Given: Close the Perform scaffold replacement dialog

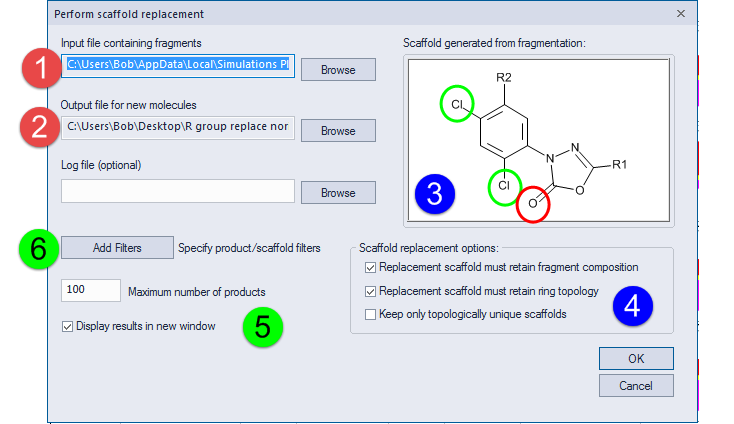Looking at the screenshot, I should [681, 14].
